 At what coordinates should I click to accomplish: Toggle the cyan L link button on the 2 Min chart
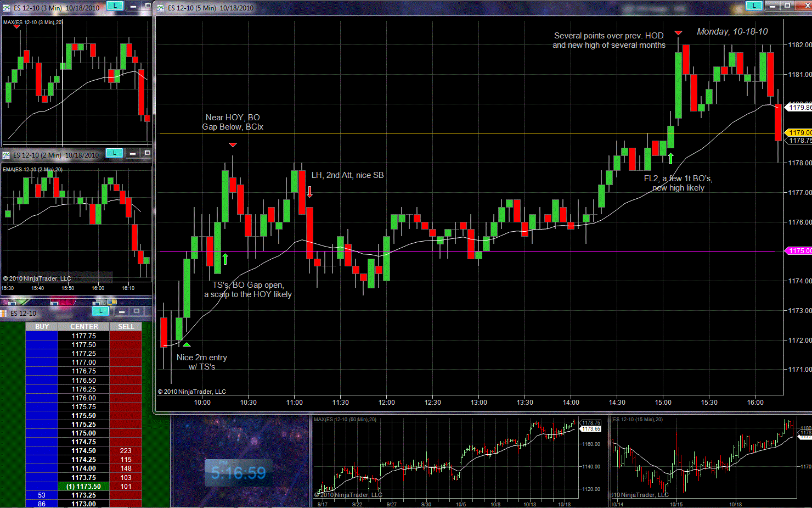tap(114, 153)
